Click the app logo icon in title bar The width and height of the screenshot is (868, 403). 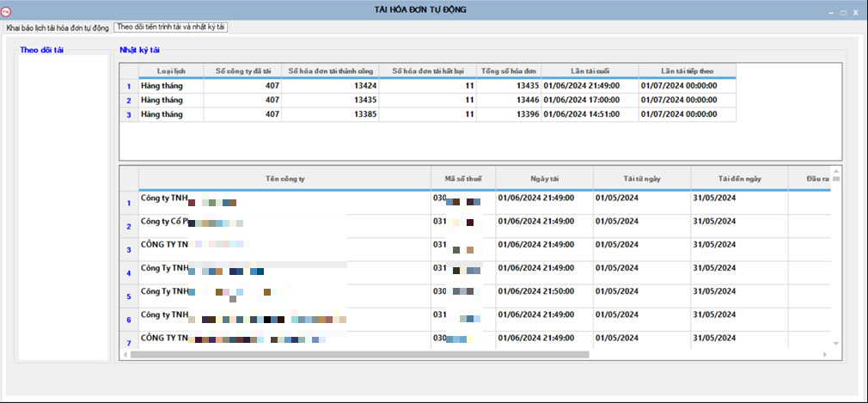pyautogui.click(x=7, y=11)
